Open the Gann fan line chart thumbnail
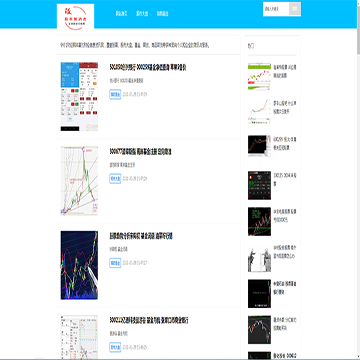Screen dimensions: 360x360 (x=79, y=181)
